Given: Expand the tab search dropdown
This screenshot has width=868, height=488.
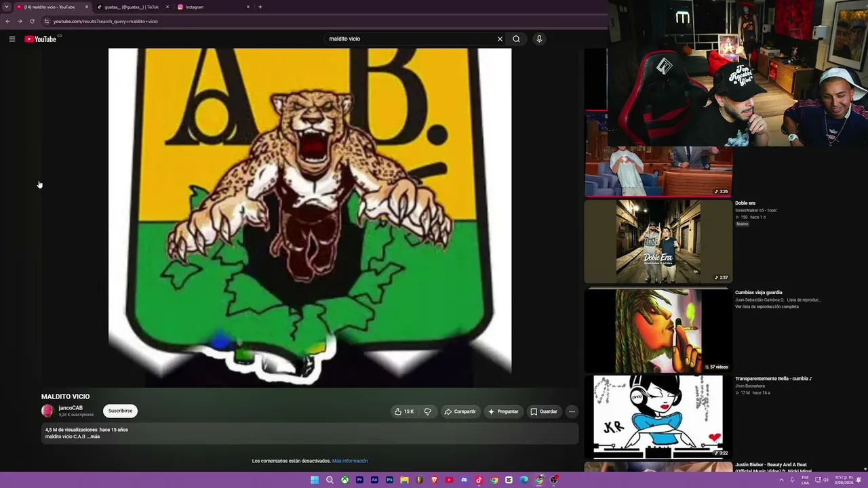Looking at the screenshot, I should [6, 7].
